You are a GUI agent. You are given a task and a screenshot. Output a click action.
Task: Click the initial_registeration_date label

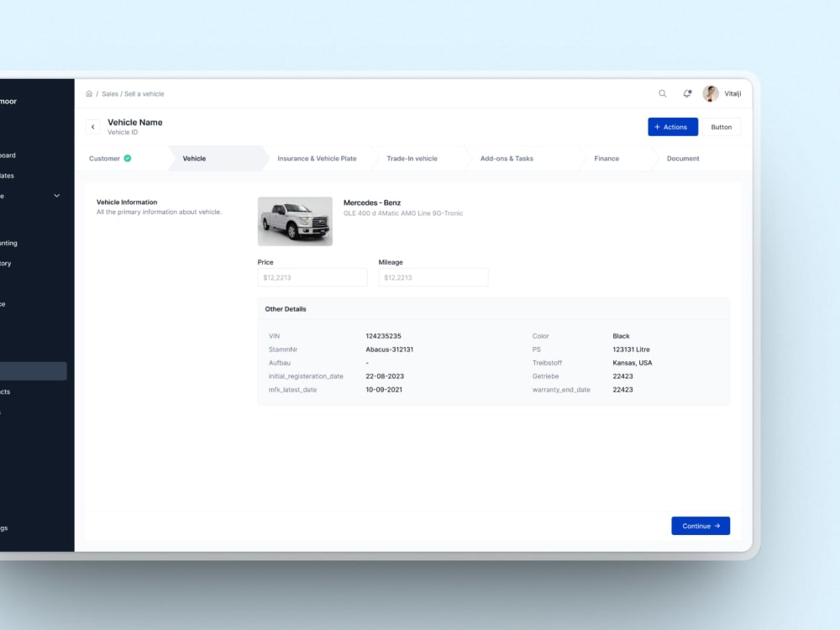coord(306,376)
